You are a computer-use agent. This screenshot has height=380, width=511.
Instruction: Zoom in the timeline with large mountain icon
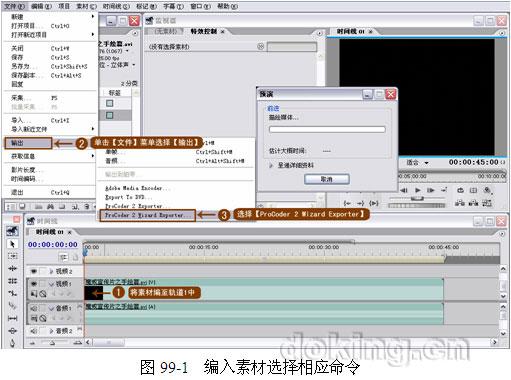tap(78, 342)
